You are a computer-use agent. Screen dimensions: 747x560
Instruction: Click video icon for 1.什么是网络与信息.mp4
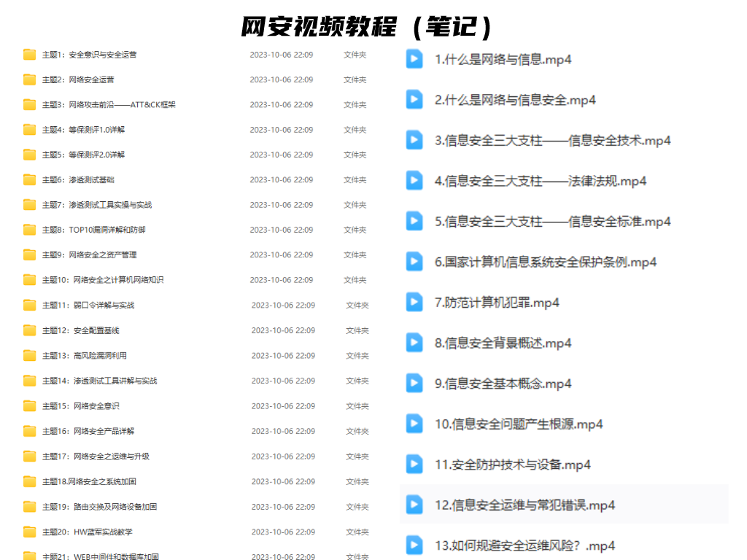[x=414, y=59]
